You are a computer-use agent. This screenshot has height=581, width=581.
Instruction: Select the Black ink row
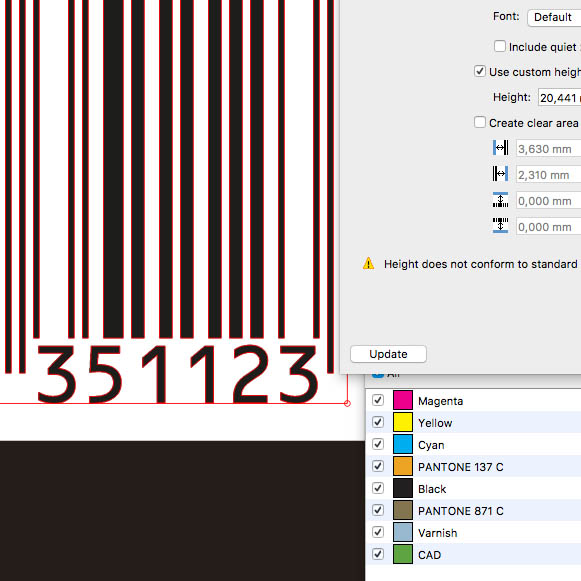coord(473,488)
